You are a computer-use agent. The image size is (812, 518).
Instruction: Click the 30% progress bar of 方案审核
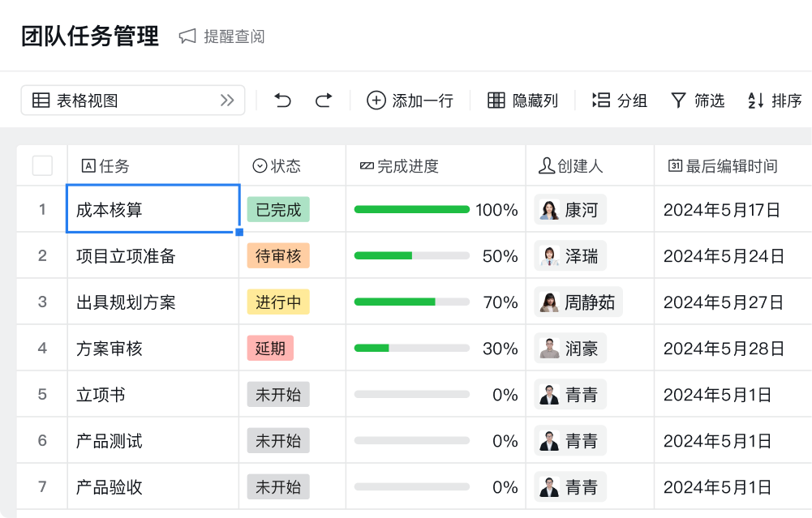pyautogui.click(x=412, y=348)
